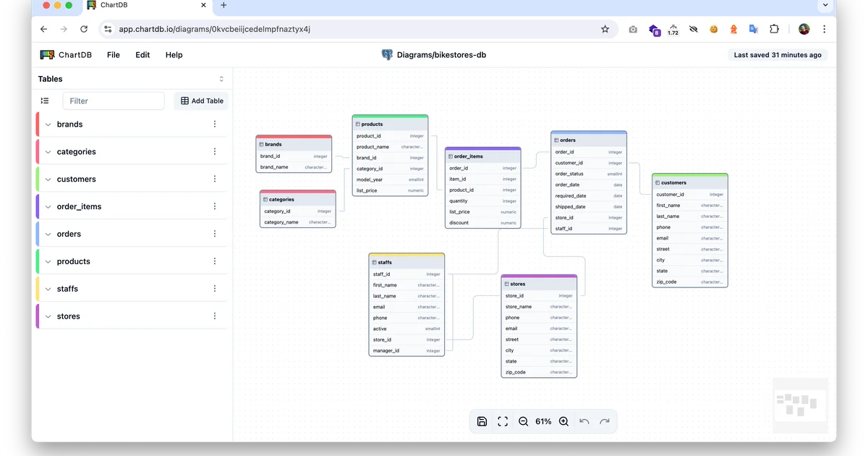Screen dimensions: 868x456
Task: Open three-dot menu for staffs table
Action: coord(215,289)
